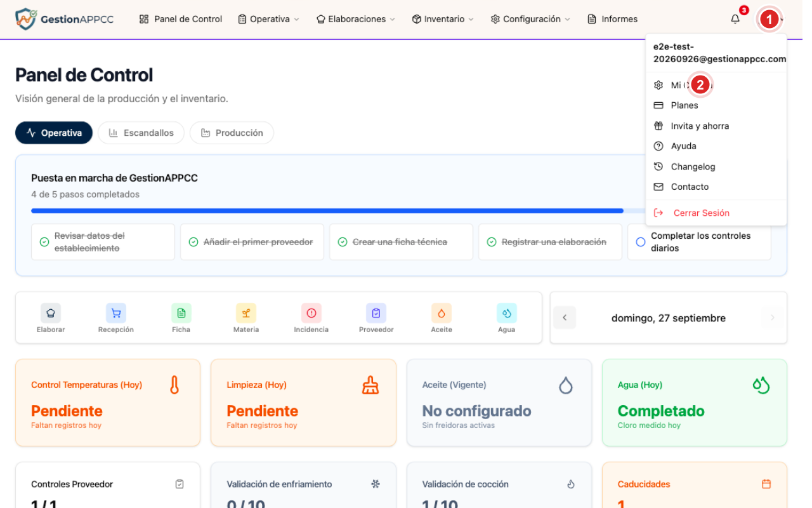Expand the Elaboraciones navigation dropdown
This screenshot has width=812, height=508.
(x=356, y=19)
